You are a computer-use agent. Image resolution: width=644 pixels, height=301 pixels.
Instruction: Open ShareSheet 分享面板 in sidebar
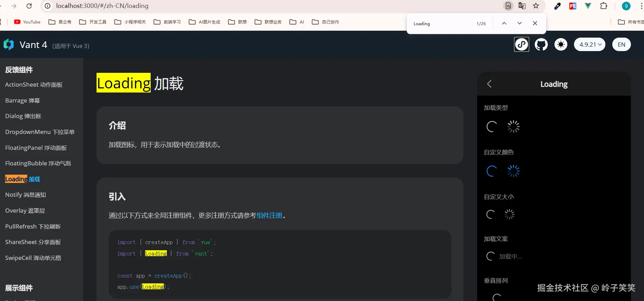point(33,242)
